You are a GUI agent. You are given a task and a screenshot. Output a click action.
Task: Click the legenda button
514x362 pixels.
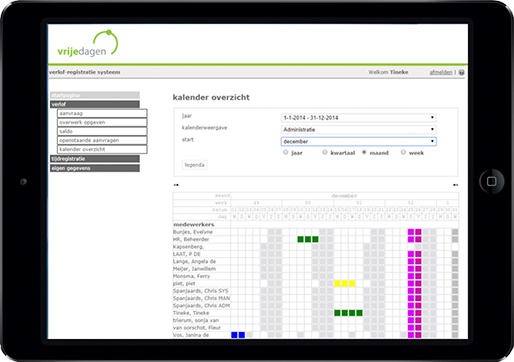(194, 165)
